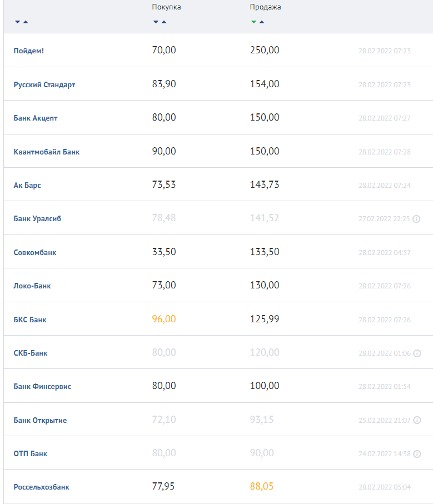Show info icon for Банк Открытие rate
This screenshot has height=504, width=433.
[x=417, y=420]
